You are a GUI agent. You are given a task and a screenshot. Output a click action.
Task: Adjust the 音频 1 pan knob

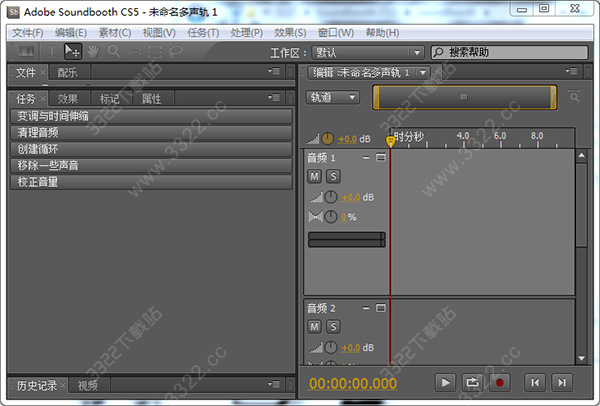click(x=331, y=217)
